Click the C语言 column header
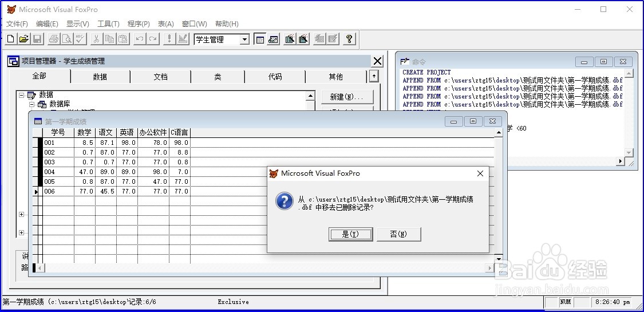Screen dimensions: 644x312 [x=180, y=133]
